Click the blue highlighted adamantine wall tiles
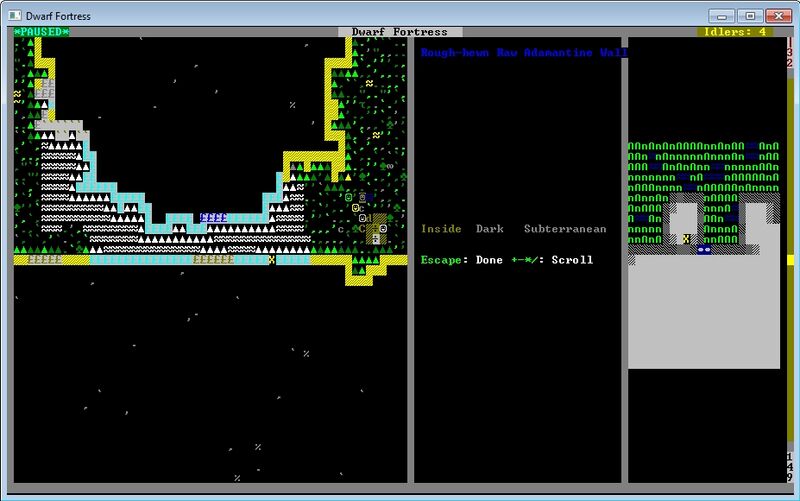The image size is (800, 501). 213,218
